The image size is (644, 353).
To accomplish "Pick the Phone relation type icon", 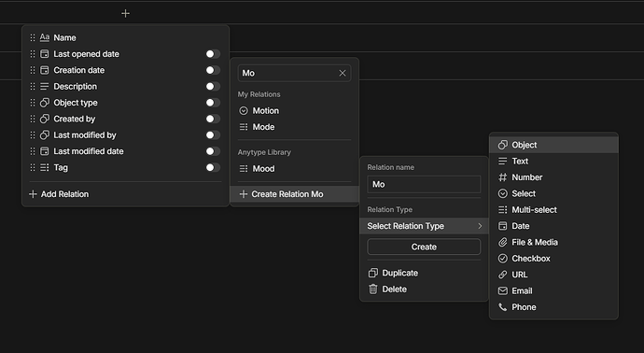I will pyautogui.click(x=503, y=307).
